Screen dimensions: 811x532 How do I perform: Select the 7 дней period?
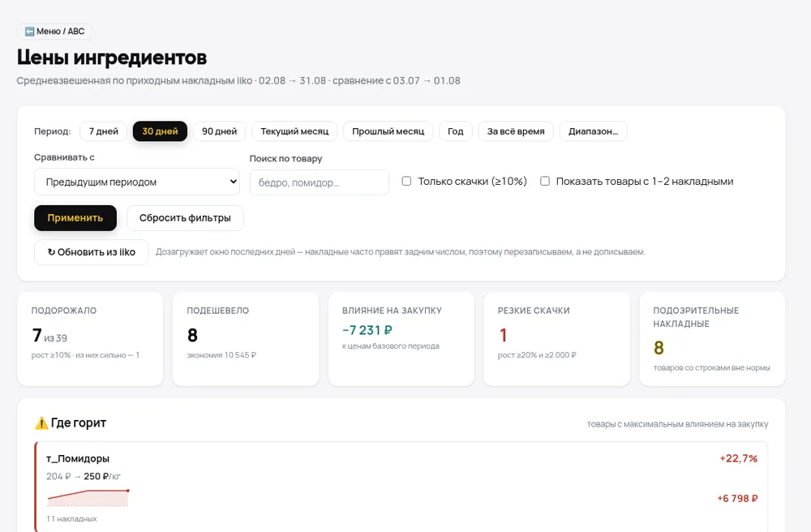point(104,131)
